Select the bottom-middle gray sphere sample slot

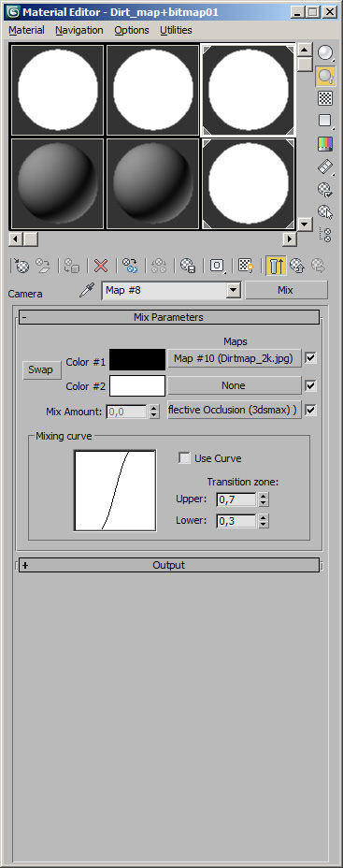[152, 183]
